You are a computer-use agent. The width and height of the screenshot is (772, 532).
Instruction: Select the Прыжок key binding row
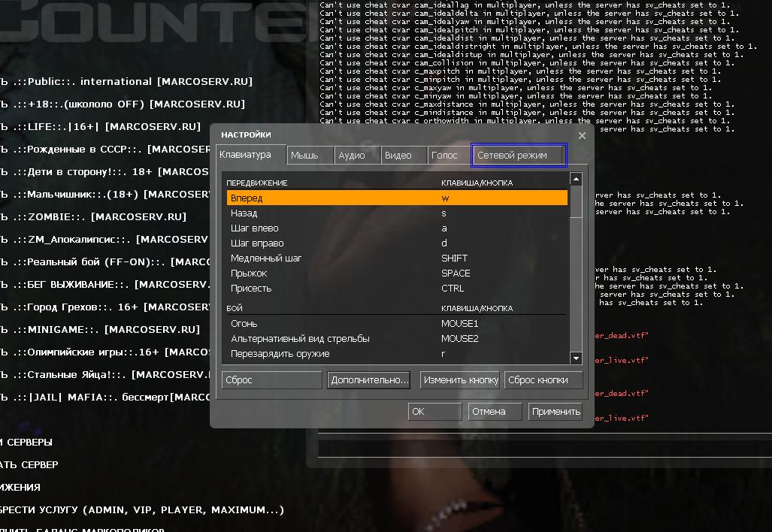pyautogui.click(x=396, y=274)
